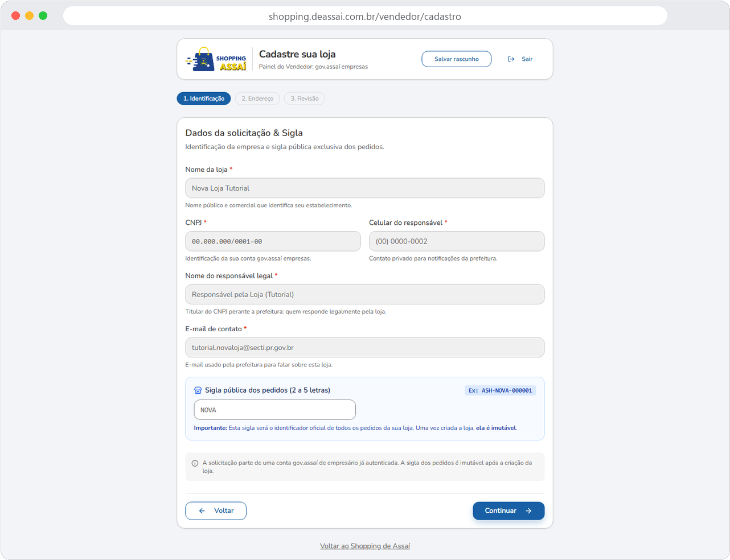Click the storefront icon beside Sigla pública
The width and height of the screenshot is (730, 560).
198,390
